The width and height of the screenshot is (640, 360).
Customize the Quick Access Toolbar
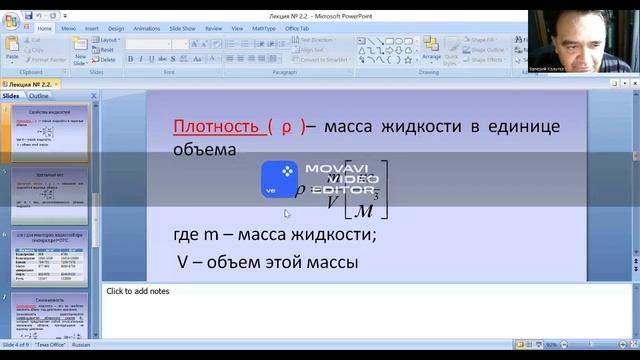pyautogui.click(x=65, y=16)
